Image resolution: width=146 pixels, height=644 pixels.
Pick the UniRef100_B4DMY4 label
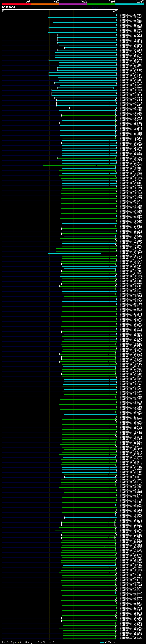[x=131, y=198]
